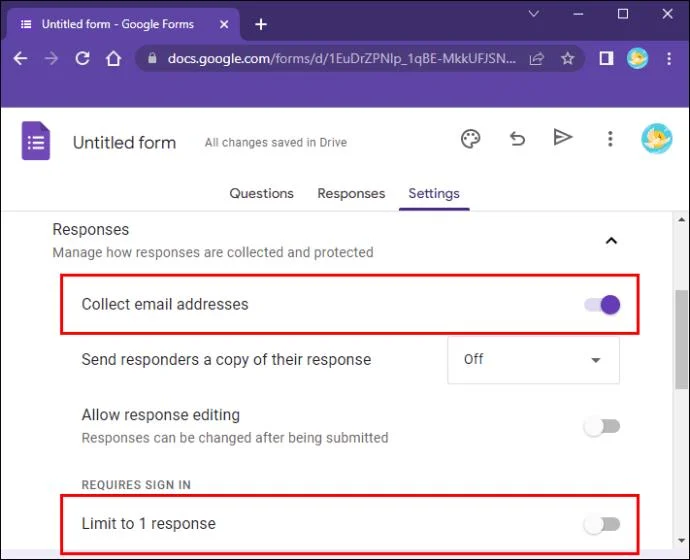
Task: Click the purple Google Forms home icon
Action: pyautogui.click(x=36, y=141)
